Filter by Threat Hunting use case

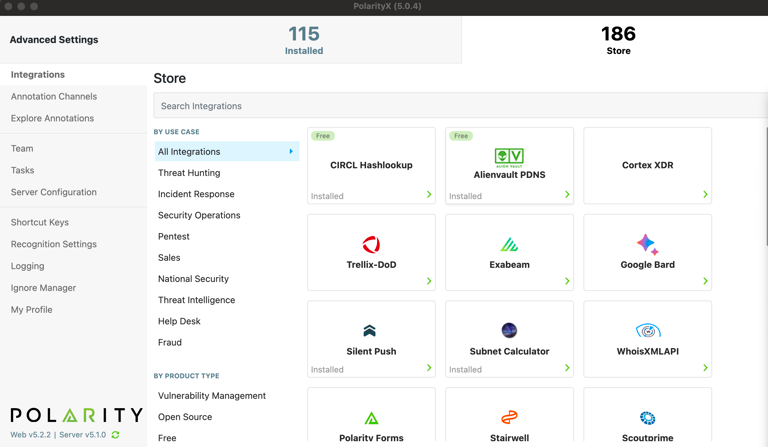pyautogui.click(x=189, y=173)
